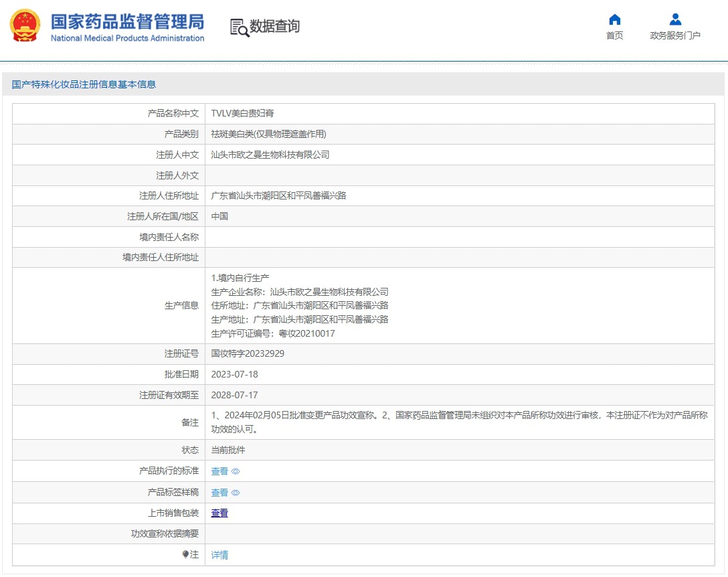Click registration number 国妆特字20232929
The image size is (728, 577).
(248, 353)
